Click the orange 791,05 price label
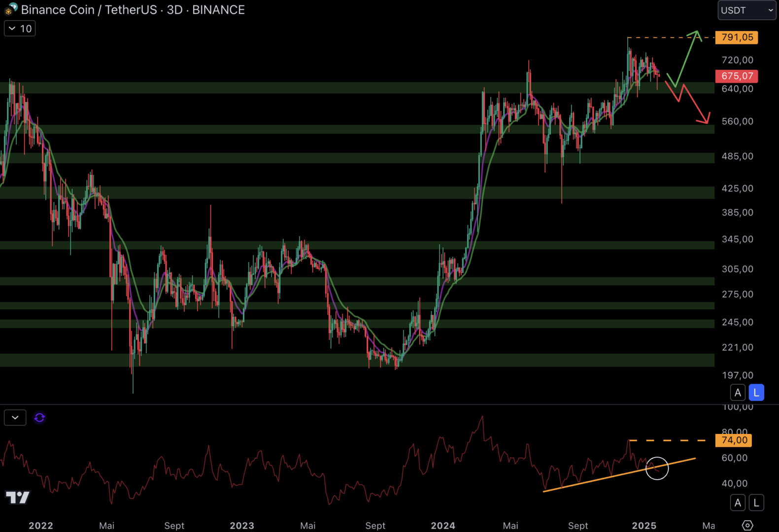The width and height of the screenshot is (779, 532). tap(737, 37)
